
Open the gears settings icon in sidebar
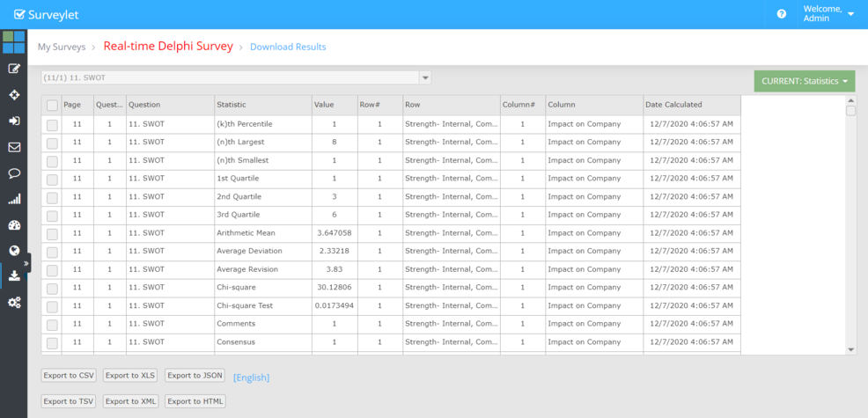(14, 303)
